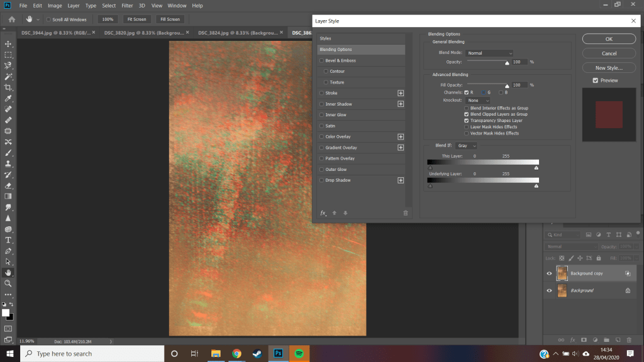Click the New Style... button

coord(609,68)
